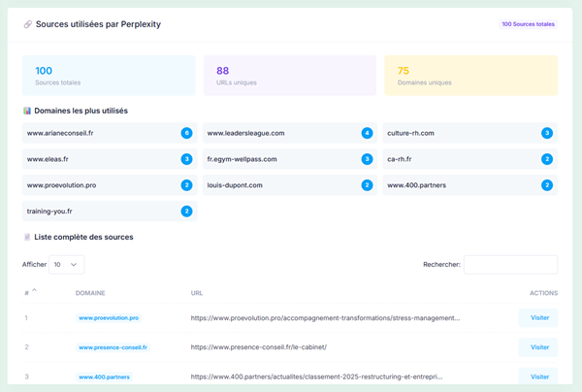This screenshot has height=392, width=582.
Task: Click the count badge for louis-dupont.com
Action: point(367,185)
